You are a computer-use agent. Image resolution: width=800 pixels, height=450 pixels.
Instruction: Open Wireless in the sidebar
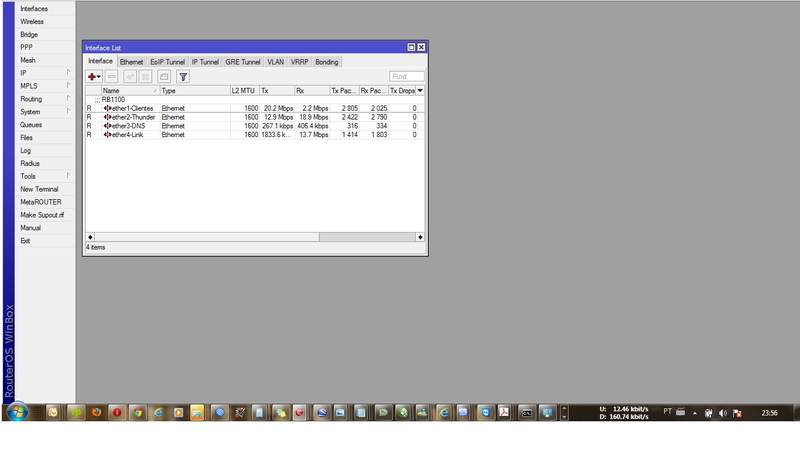[x=45, y=21]
